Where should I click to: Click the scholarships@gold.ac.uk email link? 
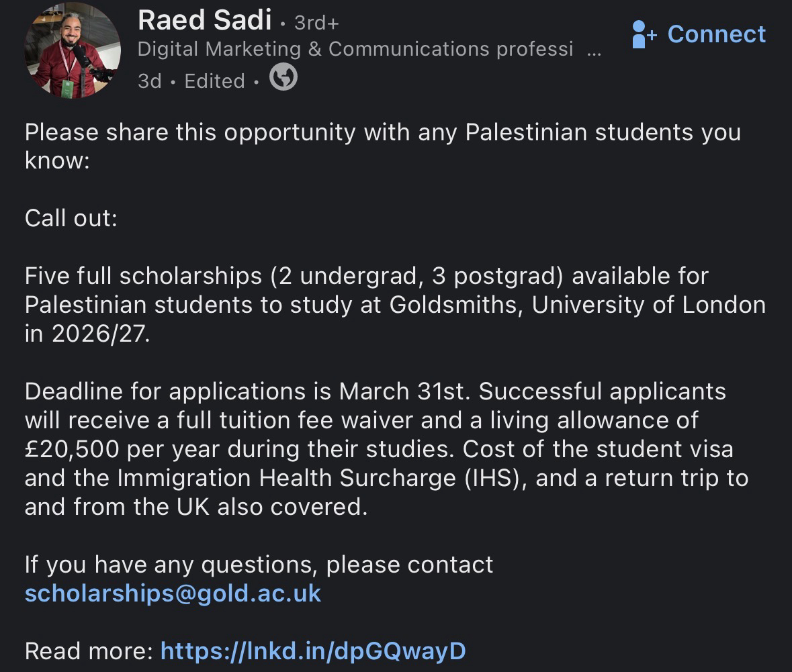tap(173, 593)
